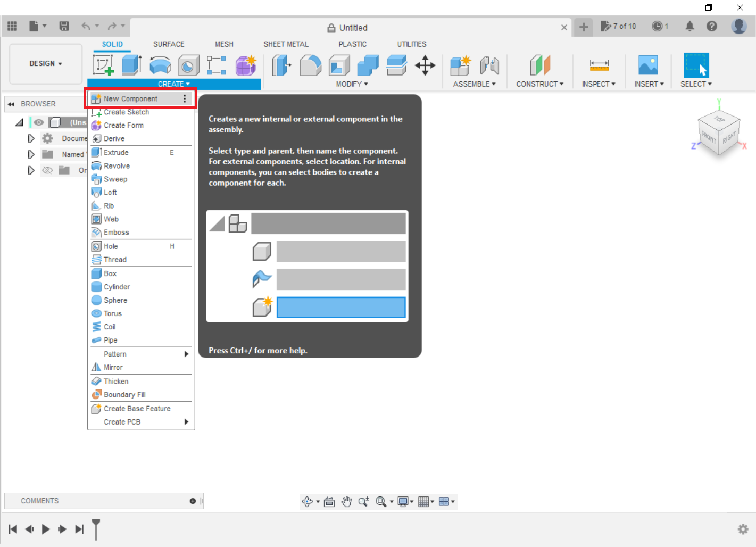This screenshot has height=547, width=756.
Task: Show the hidden Origin folder via eye icon
Action: pyautogui.click(x=47, y=170)
